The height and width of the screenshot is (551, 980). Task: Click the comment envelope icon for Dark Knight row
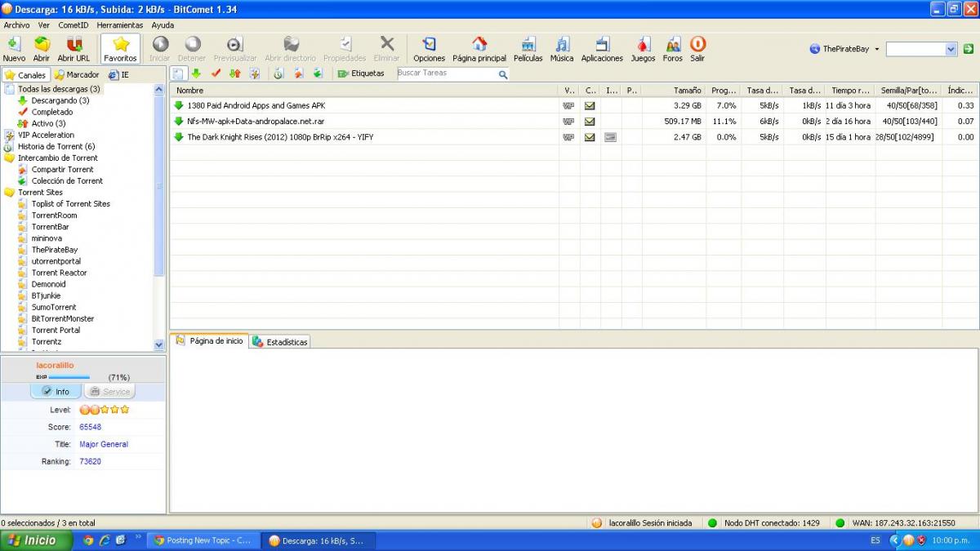(x=590, y=137)
